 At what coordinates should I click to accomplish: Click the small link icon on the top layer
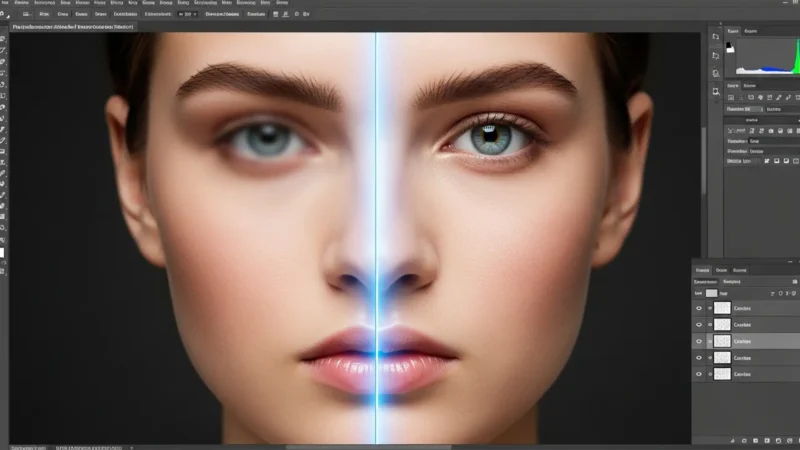click(x=710, y=308)
